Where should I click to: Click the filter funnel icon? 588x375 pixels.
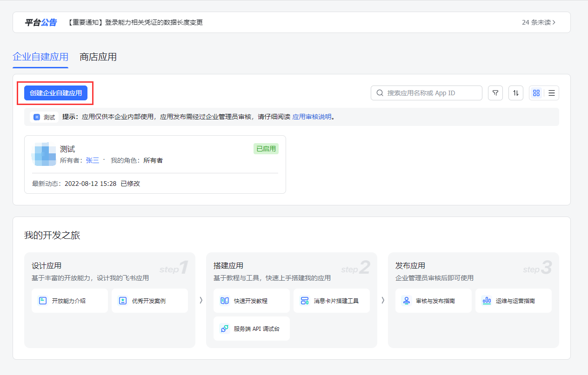click(495, 93)
